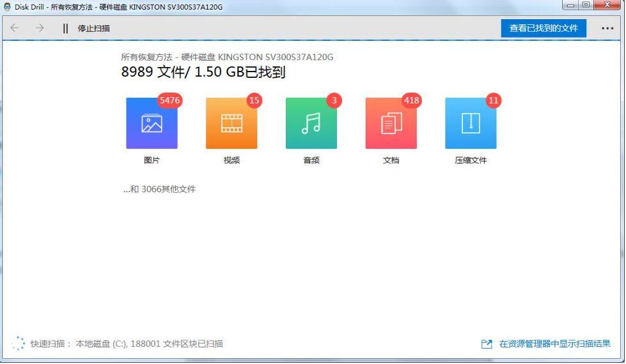Click the Disk Drill app icon in title bar
The width and height of the screenshot is (626, 364).
[7, 7]
